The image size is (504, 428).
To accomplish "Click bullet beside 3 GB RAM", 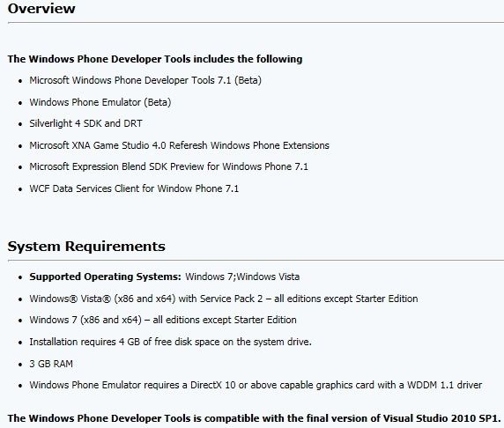I will pyautogui.click(x=20, y=365).
